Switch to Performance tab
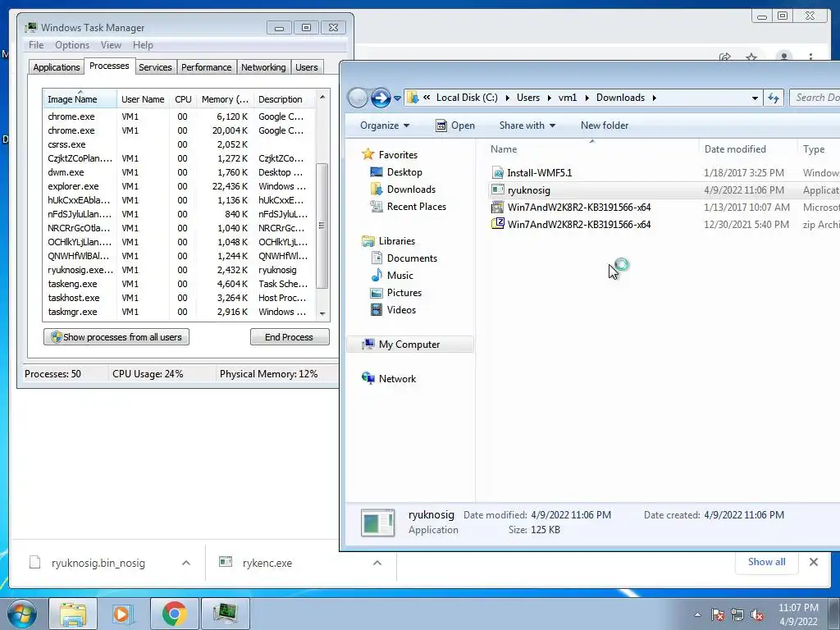This screenshot has width=840, height=630. coord(206,67)
